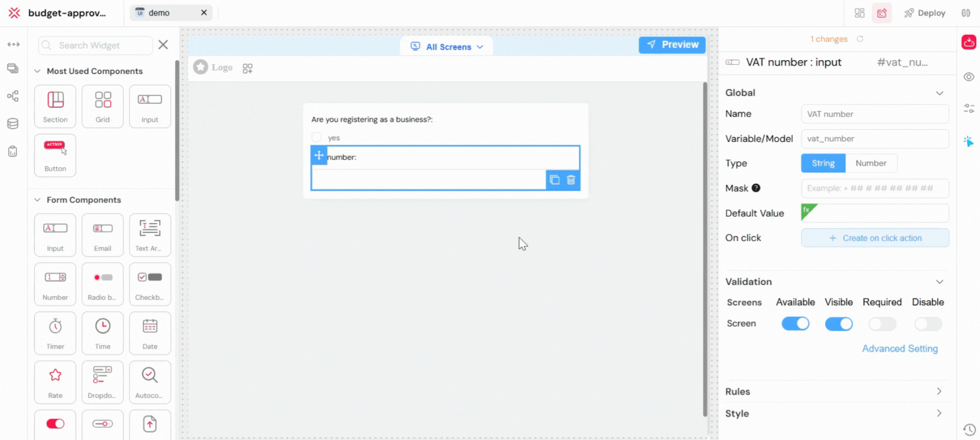Add the Dropdown widget
Screen dimensions: 980x440
(x=103, y=382)
